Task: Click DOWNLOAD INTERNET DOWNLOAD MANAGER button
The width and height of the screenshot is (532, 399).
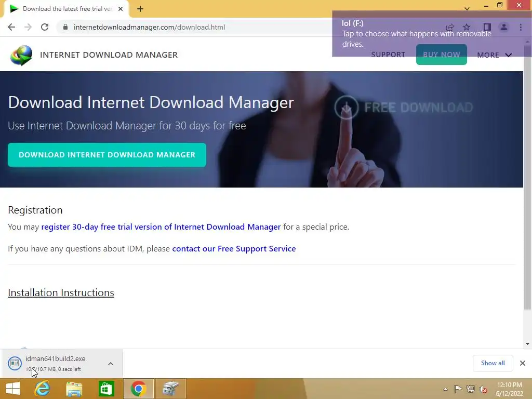Action: pos(107,155)
